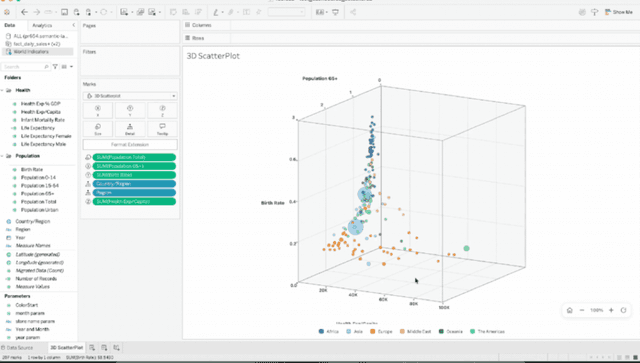Zoom out with the minus icon
The image size is (640, 363).
pos(582,310)
